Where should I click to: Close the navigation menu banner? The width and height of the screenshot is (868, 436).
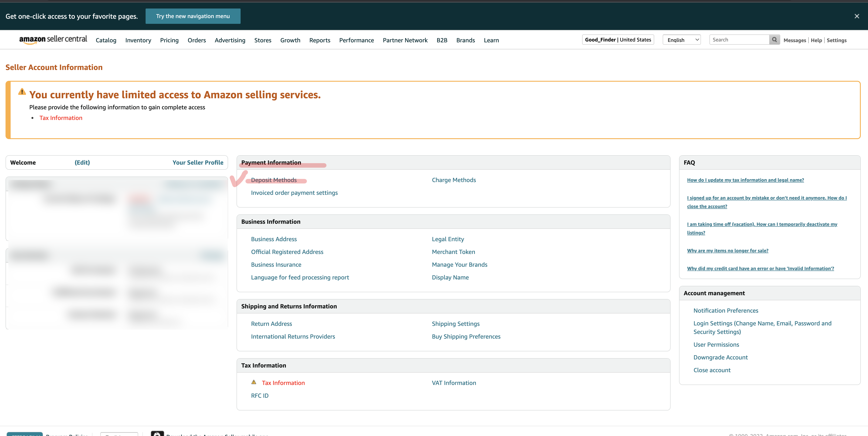pyautogui.click(x=857, y=16)
